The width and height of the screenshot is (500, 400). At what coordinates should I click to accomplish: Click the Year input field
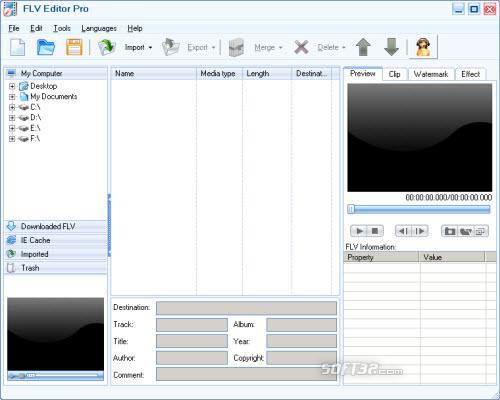pos(301,341)
